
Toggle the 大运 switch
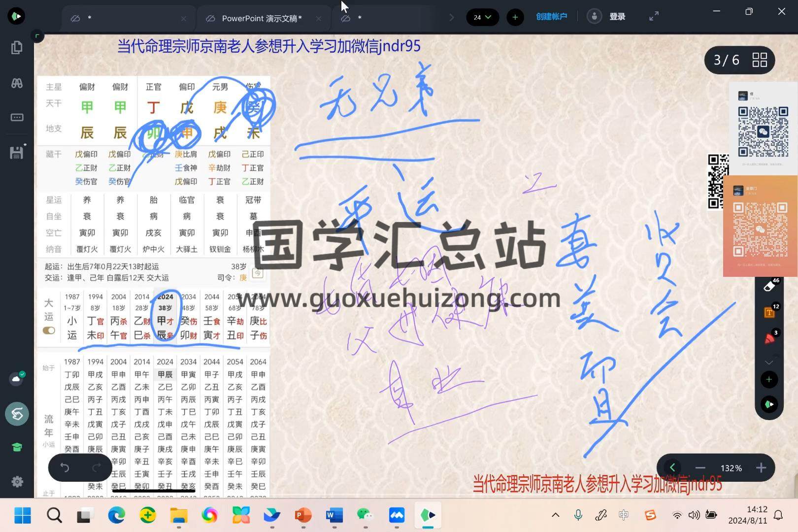[x=49, y=331]
